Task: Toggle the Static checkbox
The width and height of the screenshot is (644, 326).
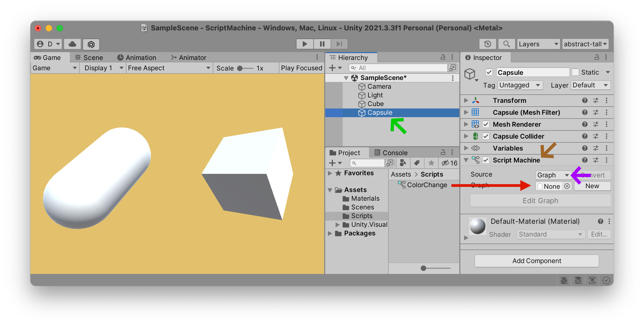Action: (x=575, y=72)
